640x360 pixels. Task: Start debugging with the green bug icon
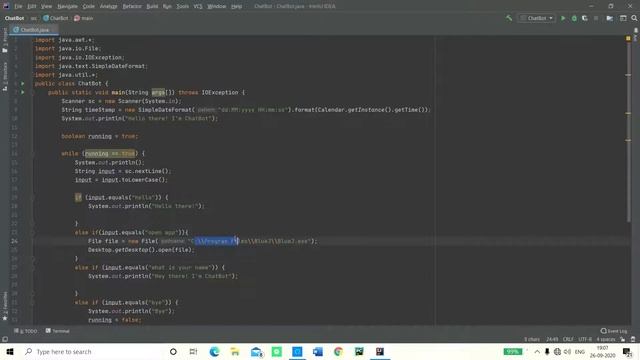click(574, 18)
